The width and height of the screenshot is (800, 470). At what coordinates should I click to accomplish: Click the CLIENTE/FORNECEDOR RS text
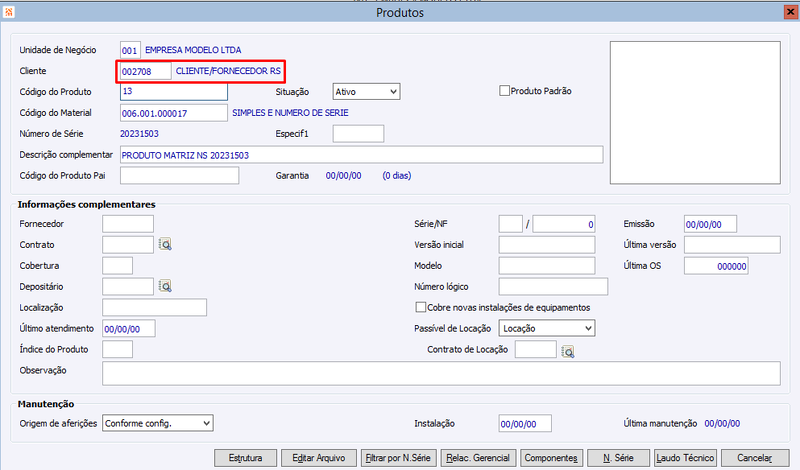pyautogui.click(x=228, y=71)
